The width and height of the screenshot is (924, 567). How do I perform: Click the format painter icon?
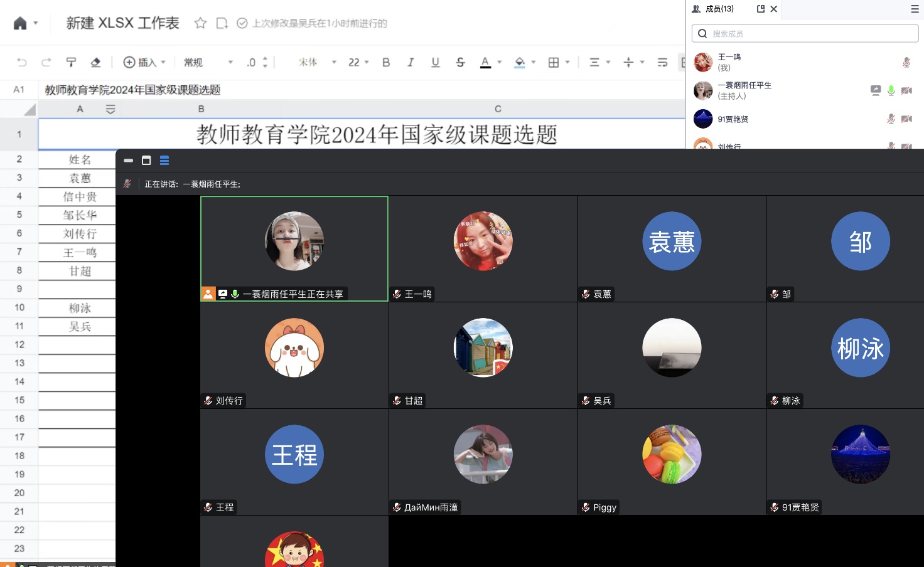[x=71, y=62]
